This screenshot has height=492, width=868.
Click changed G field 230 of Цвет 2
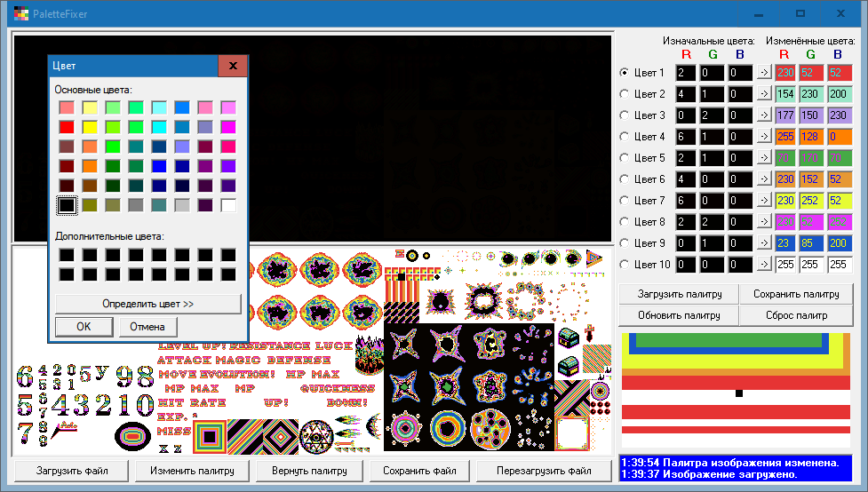click(810, 94)
